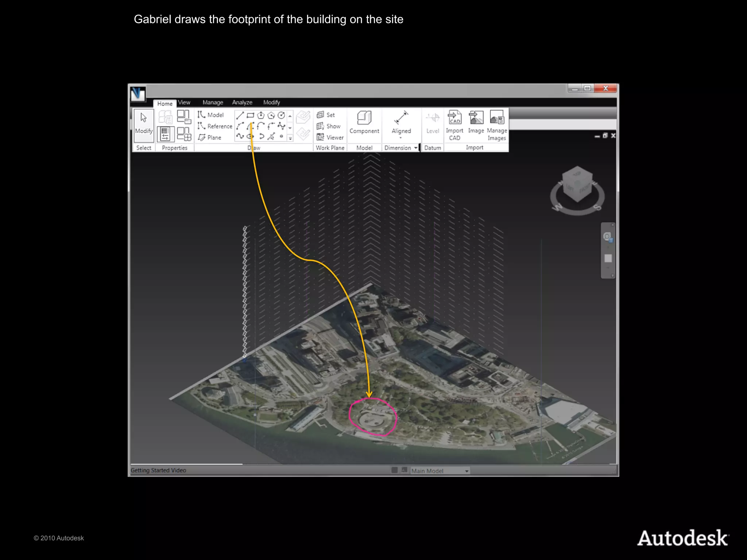This screenshot has width=747, height=560.
Task: Switch to the Analyze tab
Action: [242, 102]
